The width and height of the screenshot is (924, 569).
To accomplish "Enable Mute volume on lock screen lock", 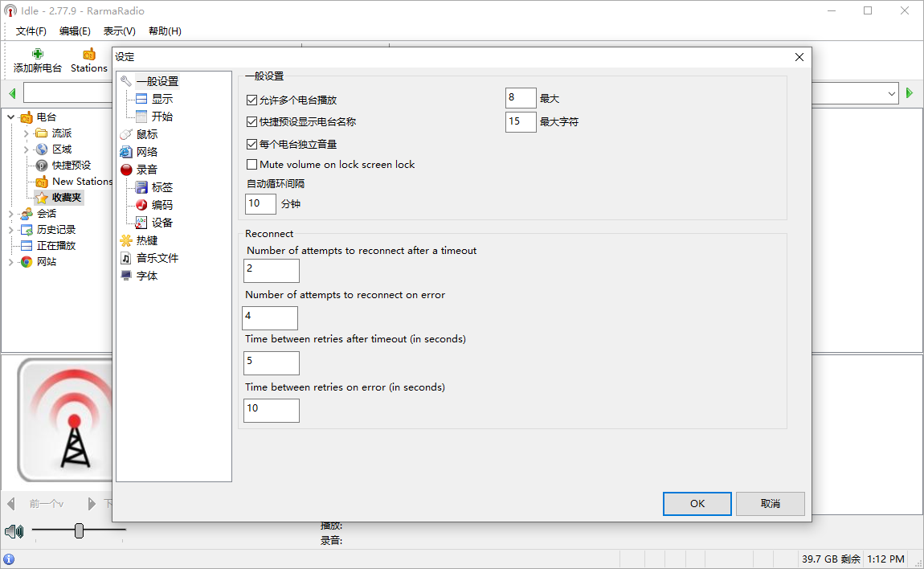I will click(x=252, y=165).
